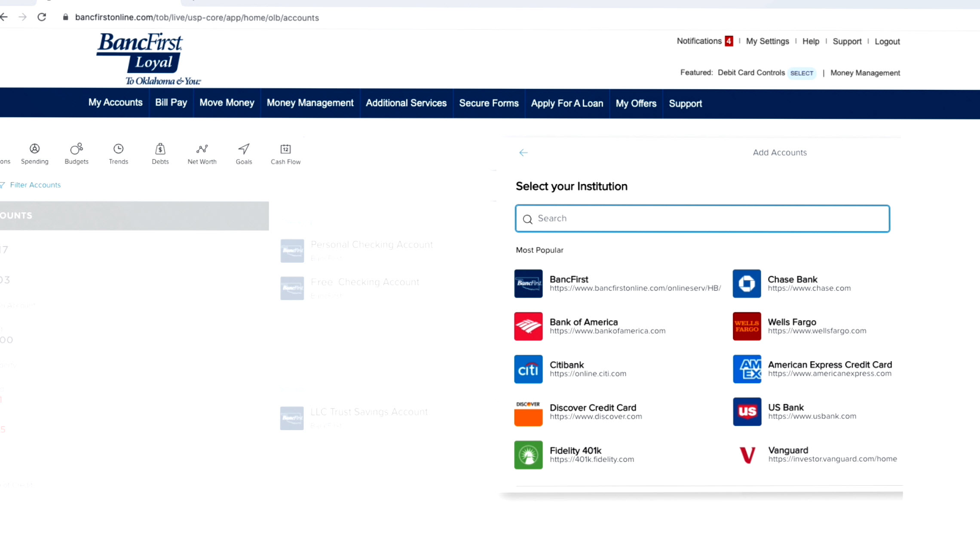
Task: Click the Filter Accounts link
Action: (35, 185)
